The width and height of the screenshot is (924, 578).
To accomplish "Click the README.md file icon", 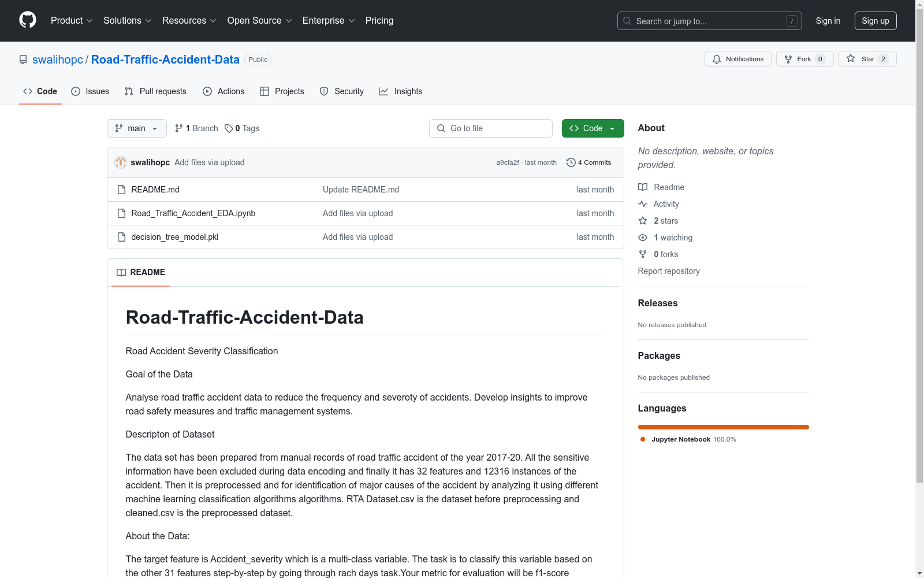I will pos(121,190).
